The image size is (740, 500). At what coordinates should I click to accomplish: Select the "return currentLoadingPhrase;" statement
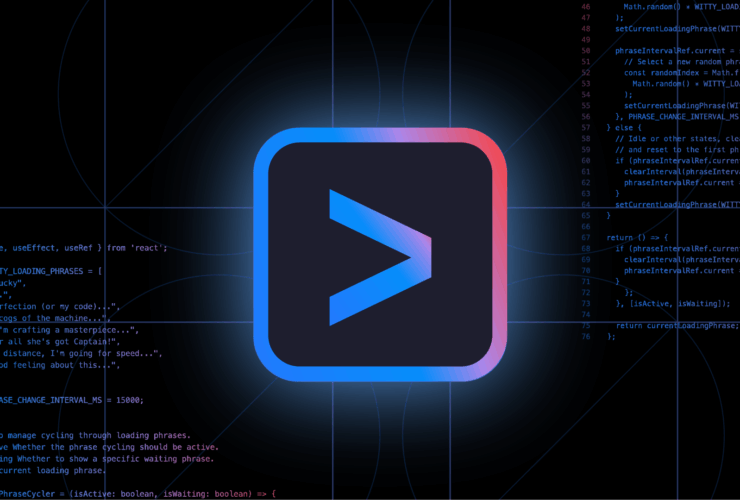[678, 326]
